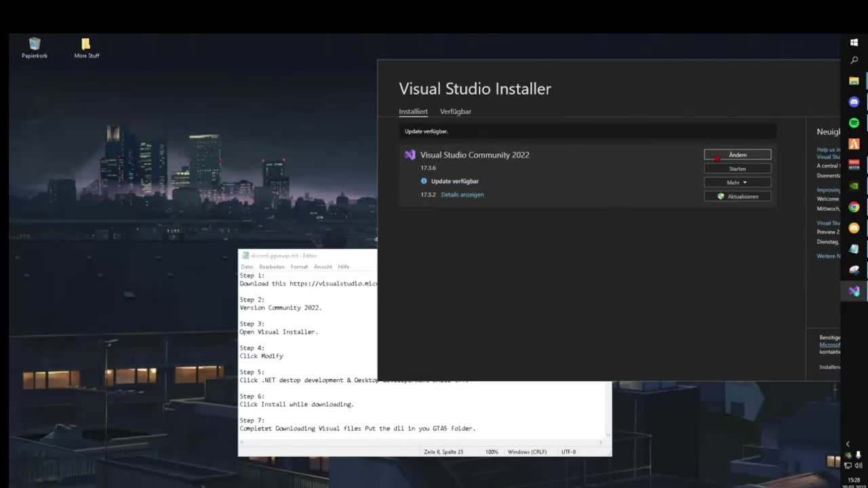This screenshot has height=488, width=868.
Task: Select the Installiert tab
Action: [413, 111]
